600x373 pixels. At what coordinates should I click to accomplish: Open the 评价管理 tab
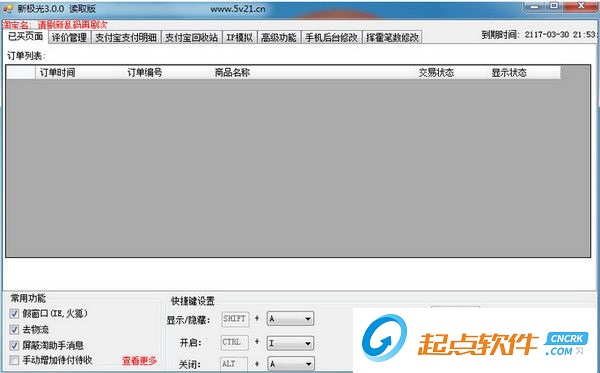[x=69, y=37]
